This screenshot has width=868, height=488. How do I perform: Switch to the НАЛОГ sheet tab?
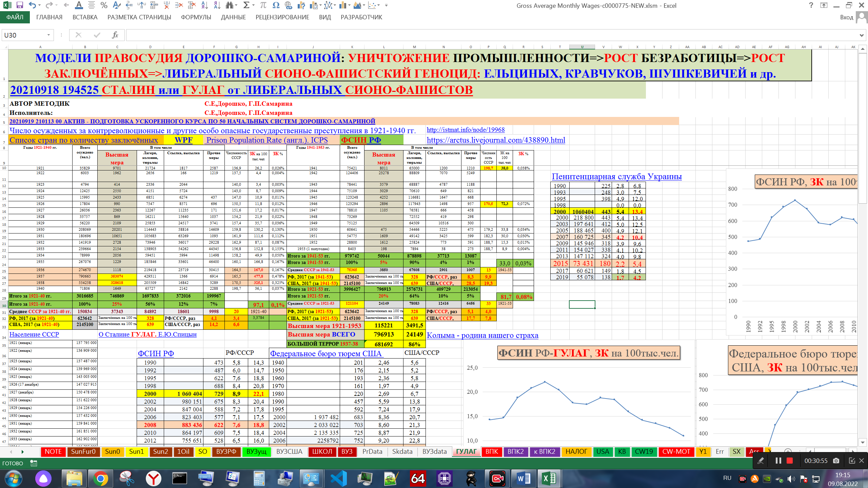coord(576,451)
